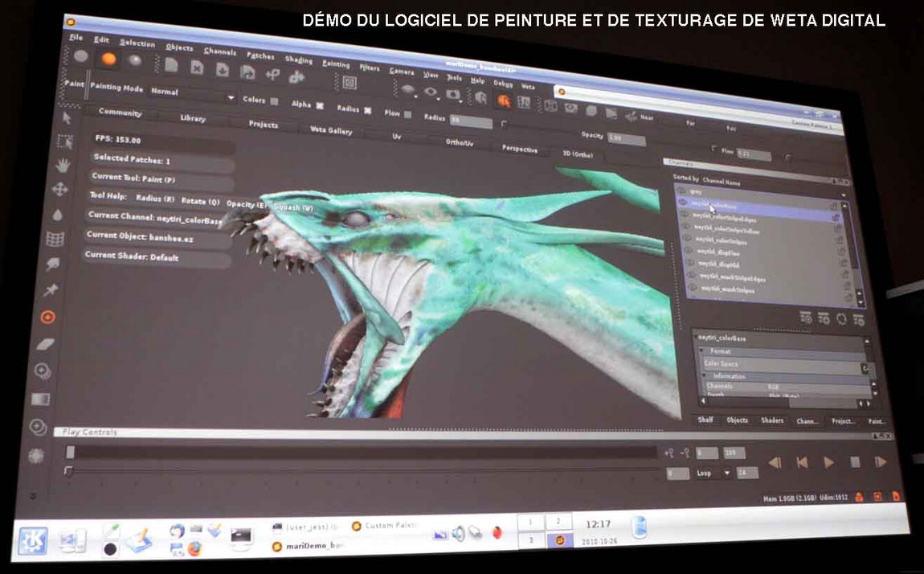This screenshot has width=924, height=574.
Task: Select the four-arrow move tool
Action: pos(60,189)
